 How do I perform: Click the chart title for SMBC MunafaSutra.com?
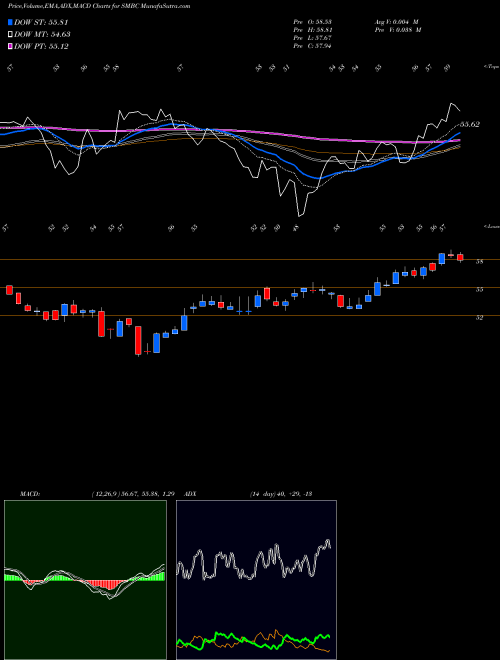[x=99, y=6]
